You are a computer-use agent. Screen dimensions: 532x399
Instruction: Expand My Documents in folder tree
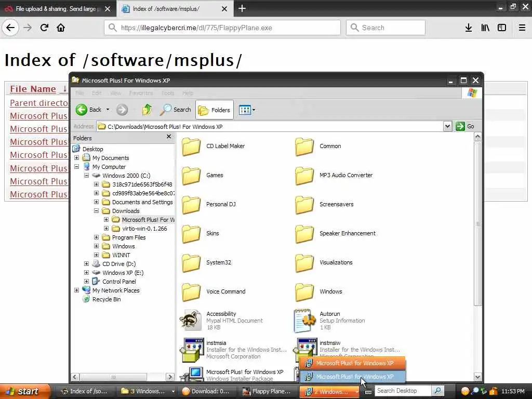point(77,158)
